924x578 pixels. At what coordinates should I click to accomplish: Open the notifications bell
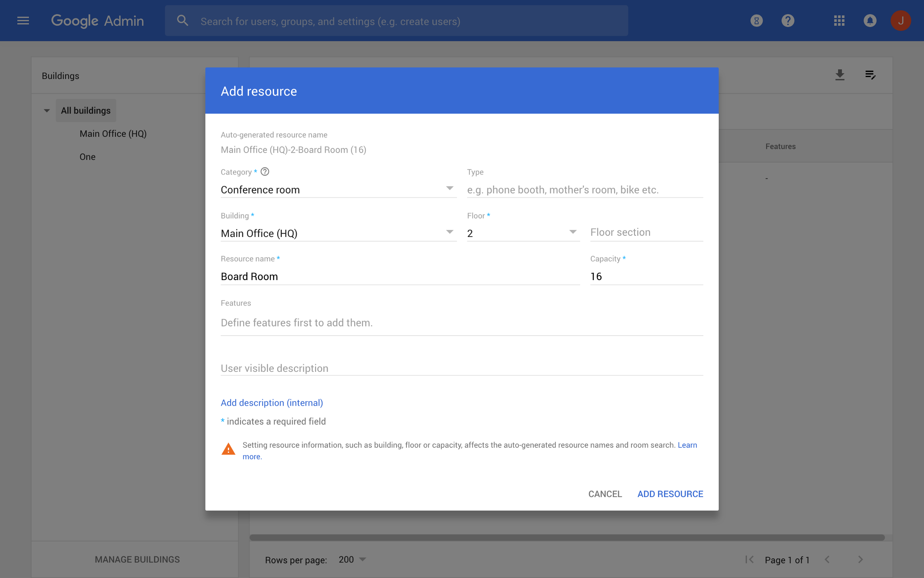tap(870, 21)
